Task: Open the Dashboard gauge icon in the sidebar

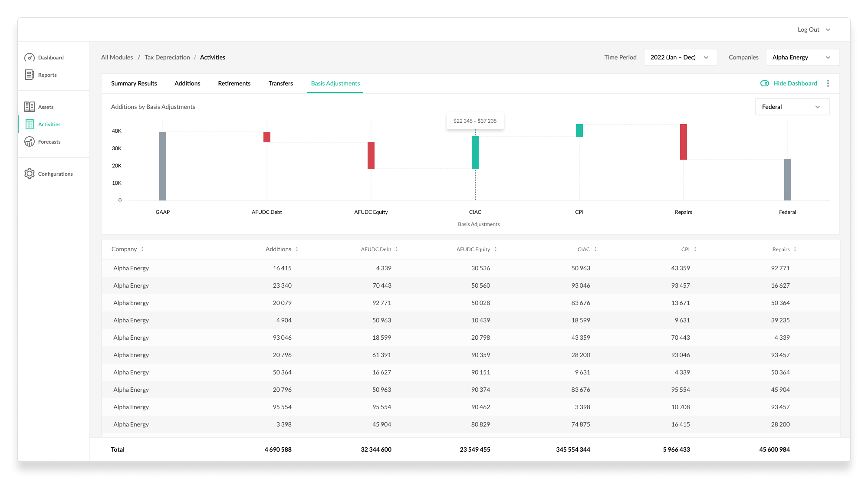Action: 30,57
